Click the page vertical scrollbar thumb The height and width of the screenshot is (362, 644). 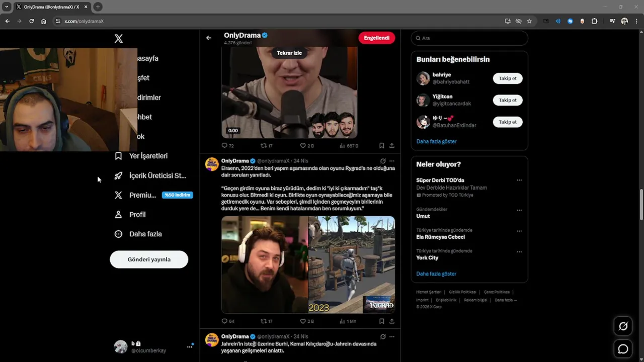pos(641,204)
